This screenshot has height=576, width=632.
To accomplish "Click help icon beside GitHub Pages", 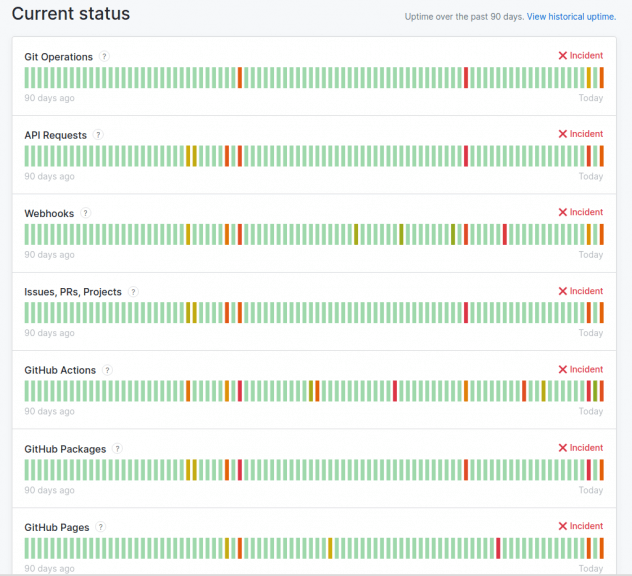I will point(101,526).
